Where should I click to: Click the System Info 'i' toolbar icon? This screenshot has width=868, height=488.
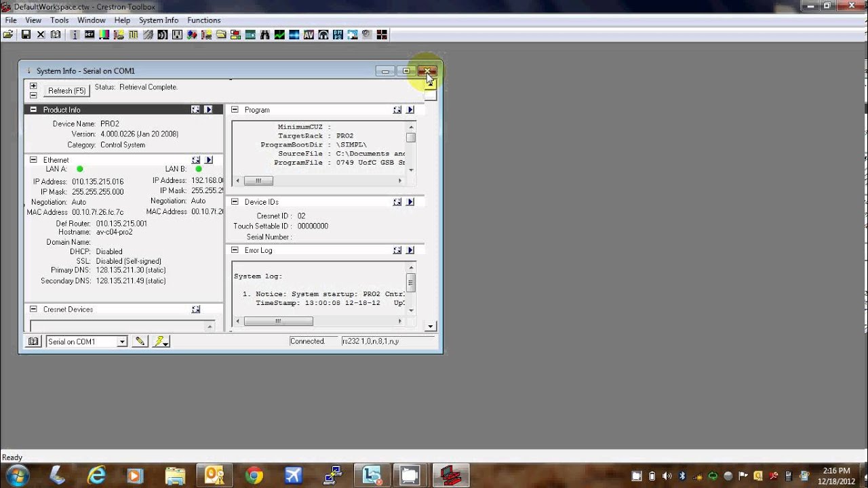[75, 35]
